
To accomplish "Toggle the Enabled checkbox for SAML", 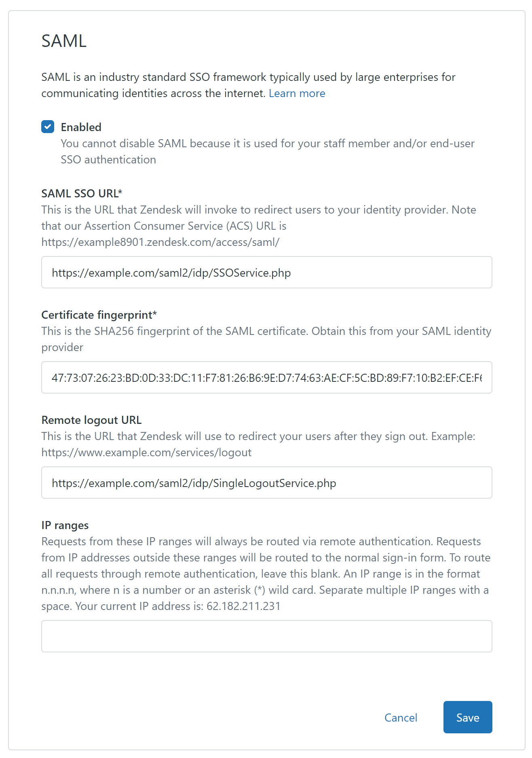I will pyautogui.click(x=48, y=127).
